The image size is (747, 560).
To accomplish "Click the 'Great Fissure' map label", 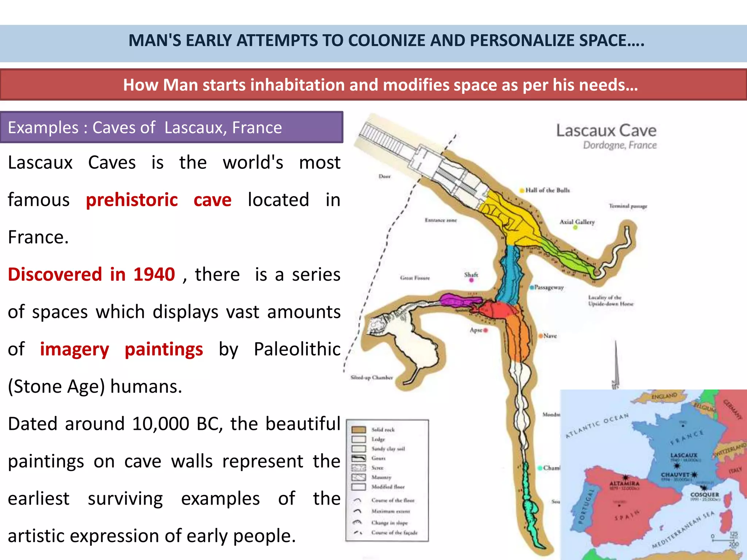I will coord(415,278).
